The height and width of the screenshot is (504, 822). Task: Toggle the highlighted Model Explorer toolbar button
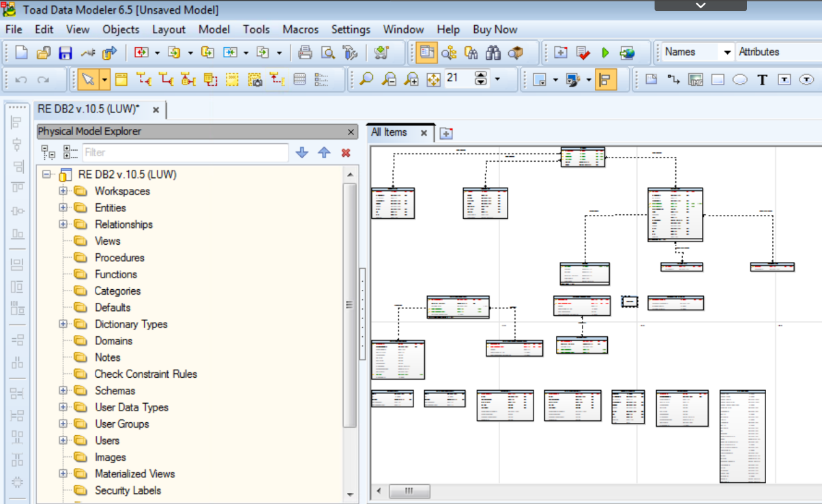tap(427, 53)
